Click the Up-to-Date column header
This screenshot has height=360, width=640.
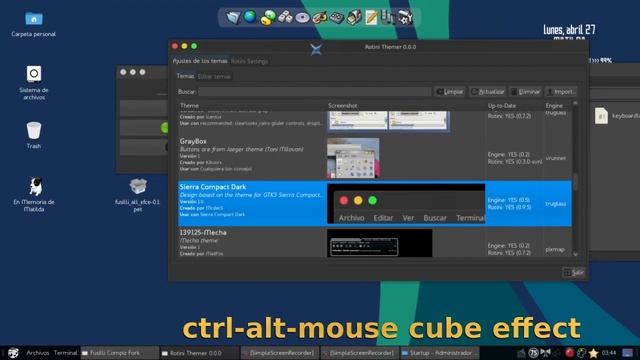pos(514,106)
